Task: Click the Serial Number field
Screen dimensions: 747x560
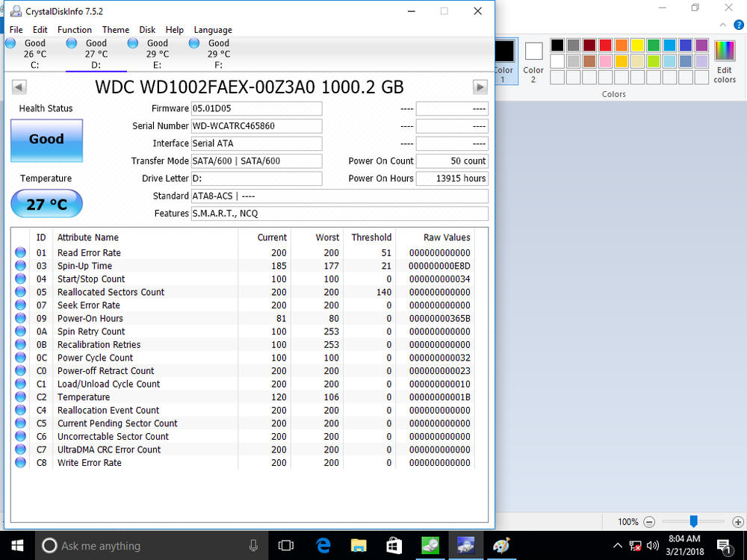Action: click(x=256, y=126)
